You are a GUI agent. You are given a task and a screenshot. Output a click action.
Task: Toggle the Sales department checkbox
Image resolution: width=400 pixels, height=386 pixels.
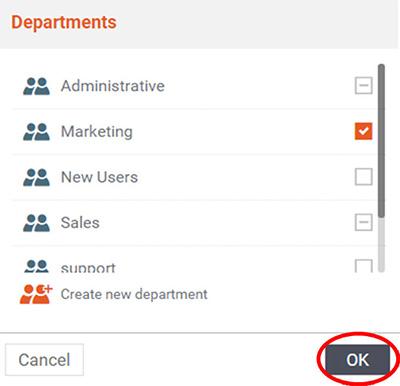[x=363, y=222]
